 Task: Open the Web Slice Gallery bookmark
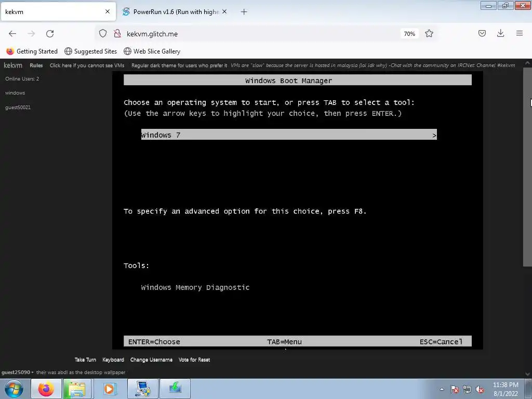152,51
